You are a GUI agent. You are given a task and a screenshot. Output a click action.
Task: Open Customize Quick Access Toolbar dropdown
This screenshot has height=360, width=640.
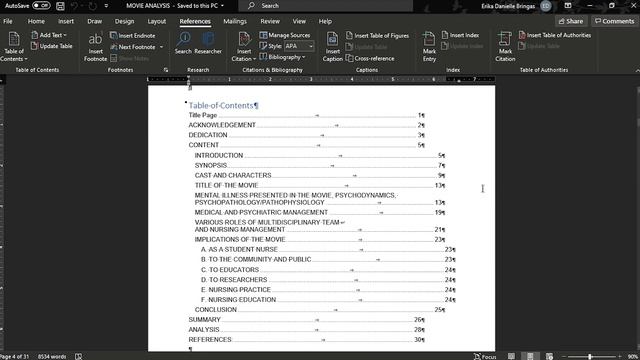pyautogui.click(x=106, y=6)
